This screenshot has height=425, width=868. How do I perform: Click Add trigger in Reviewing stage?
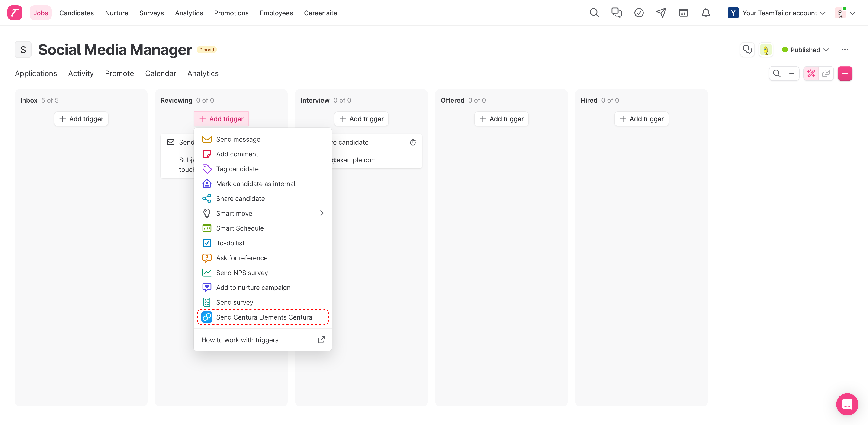coord(221,119)
